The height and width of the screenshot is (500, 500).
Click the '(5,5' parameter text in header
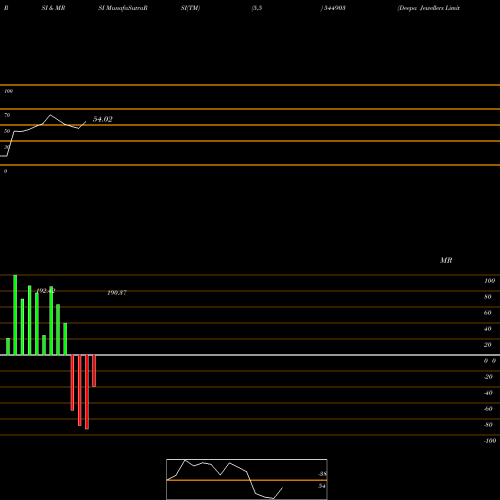point(257,8)
